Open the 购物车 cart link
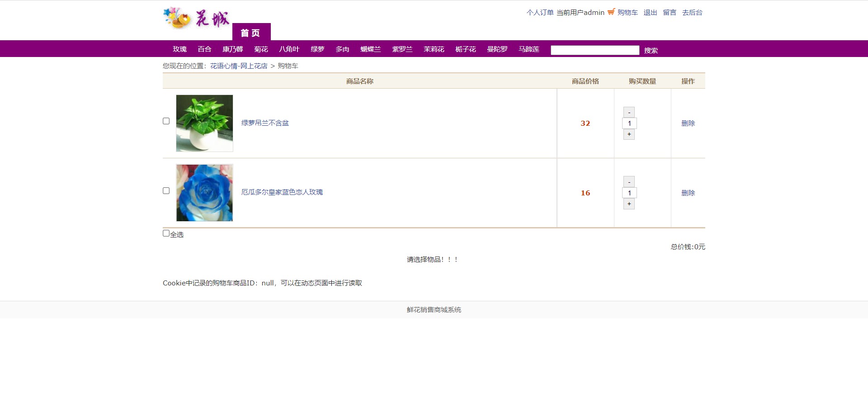Viewport: 868px width, 408px height. coord(627,13)
